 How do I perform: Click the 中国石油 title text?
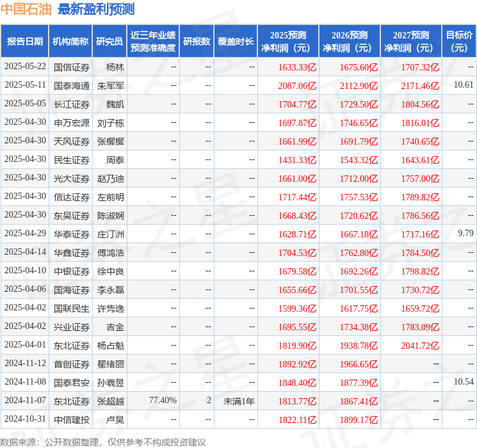26,9
